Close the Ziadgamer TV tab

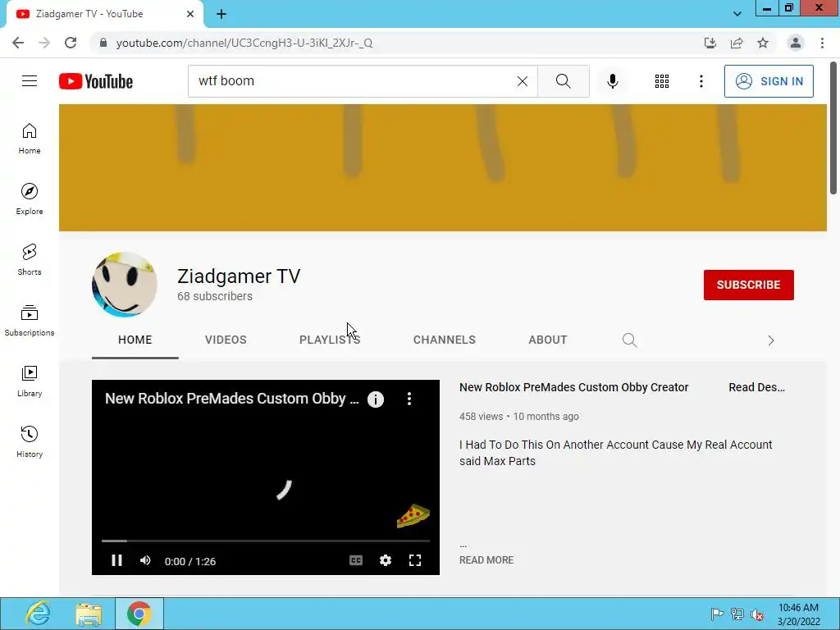pyautogui.click(x=190, y=14)
